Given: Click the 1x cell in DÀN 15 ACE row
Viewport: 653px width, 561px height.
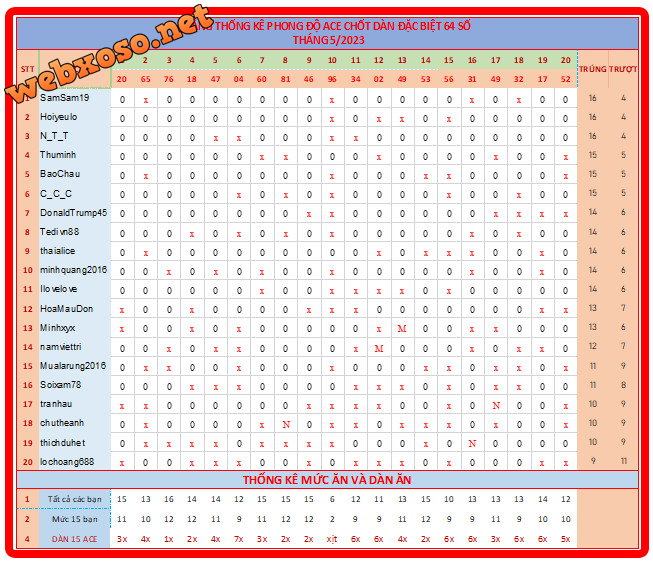Looking at the screenshot, I should click(169, 539).
